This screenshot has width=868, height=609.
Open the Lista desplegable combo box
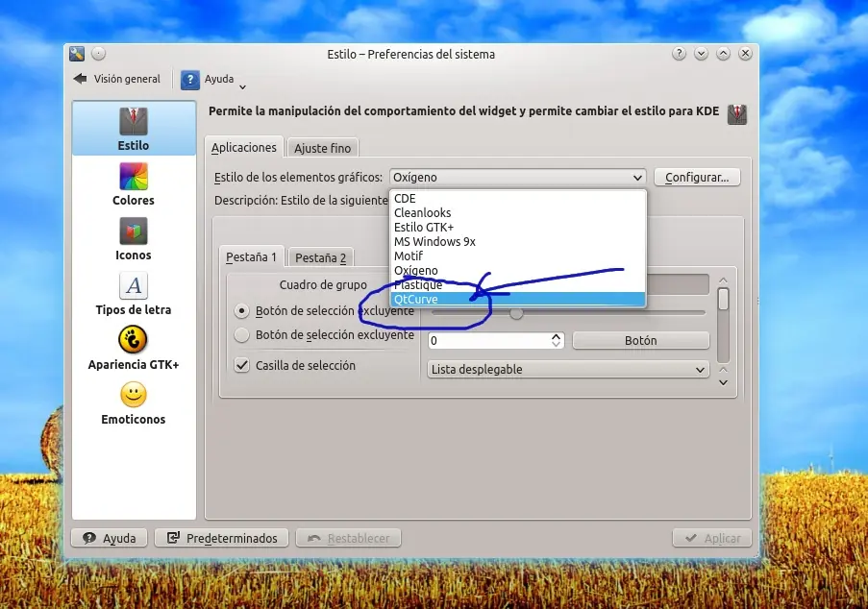click(x=568, y=369)
